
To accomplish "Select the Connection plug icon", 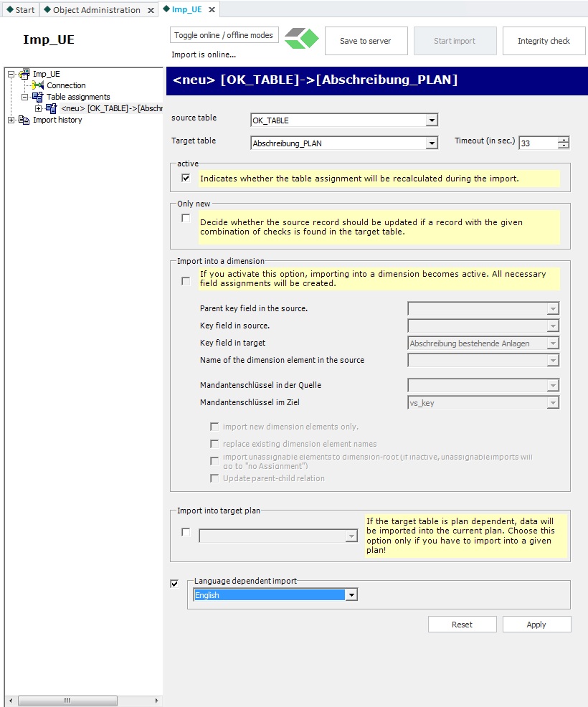I will click(x=38, y=85).
